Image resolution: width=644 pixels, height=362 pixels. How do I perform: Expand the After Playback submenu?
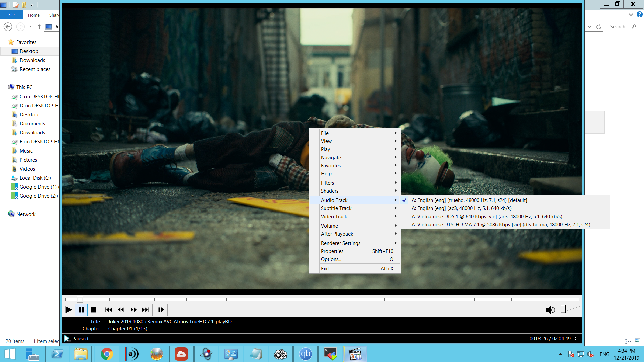[x=355, y=234]
